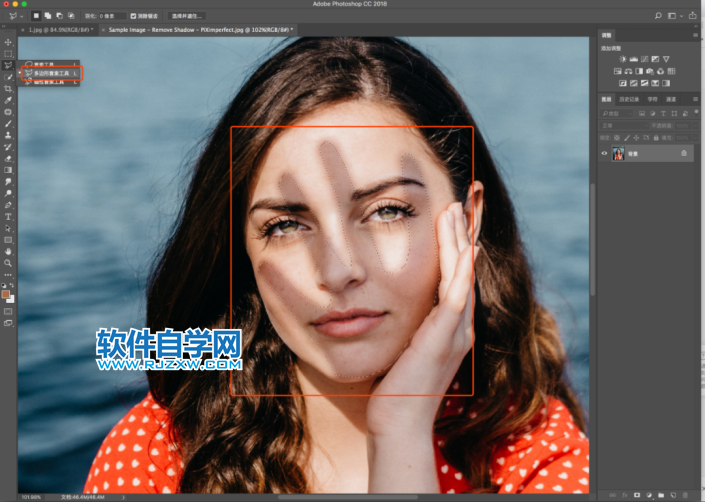
Task: Click the feather value input field
Action: pos(112,16)
